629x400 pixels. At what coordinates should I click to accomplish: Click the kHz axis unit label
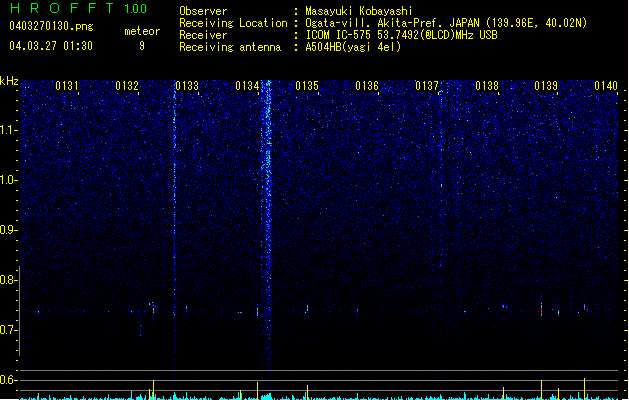(9, 81)
